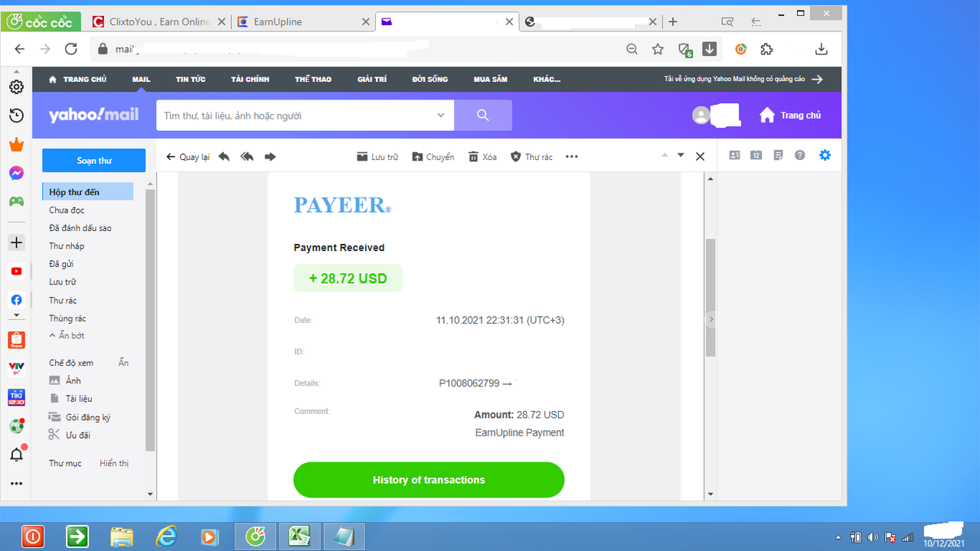This screenshot has height=551, width=980.
Task: Open Cốc Cốc browser settings gear in sidebar
Action: coord(16,86)
